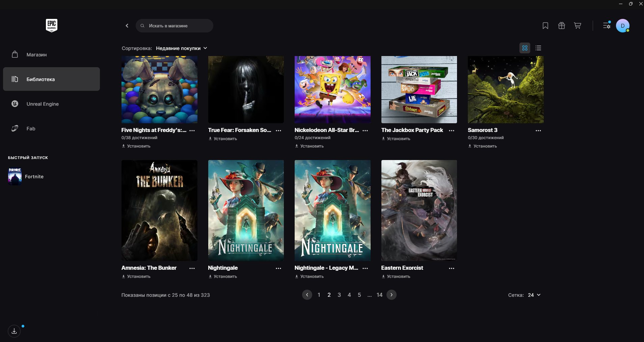Select Библиотека in the sidebar
This screenshot has width=644, height=342.
tap(51, 79)
